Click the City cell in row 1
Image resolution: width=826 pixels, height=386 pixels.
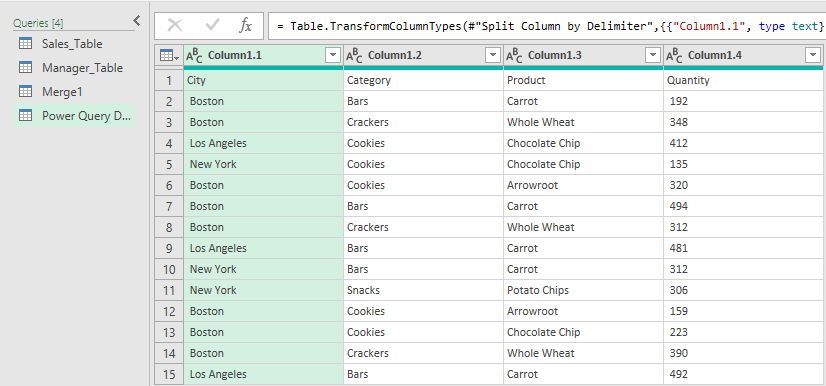pyautogui.click(x=263, y=81)
